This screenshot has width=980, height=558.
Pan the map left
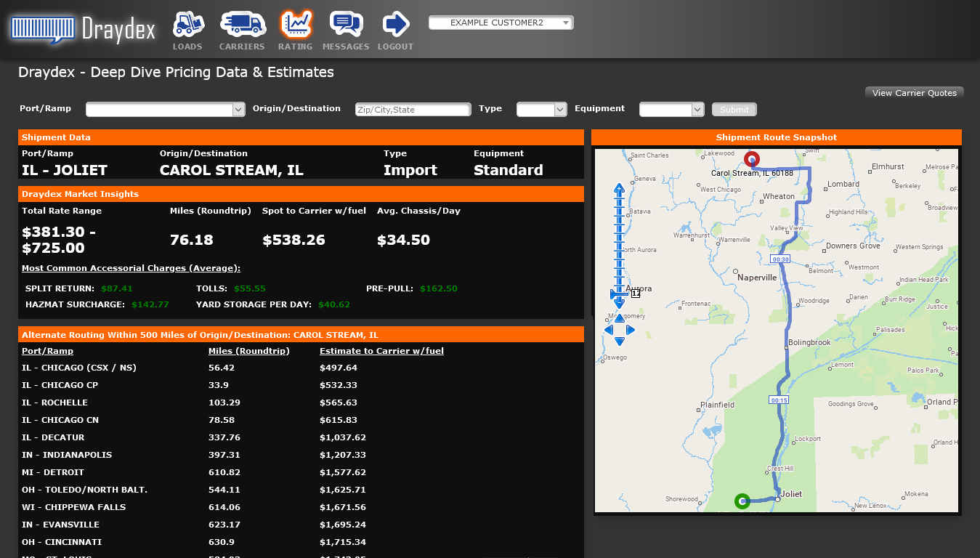pos(608,330)
